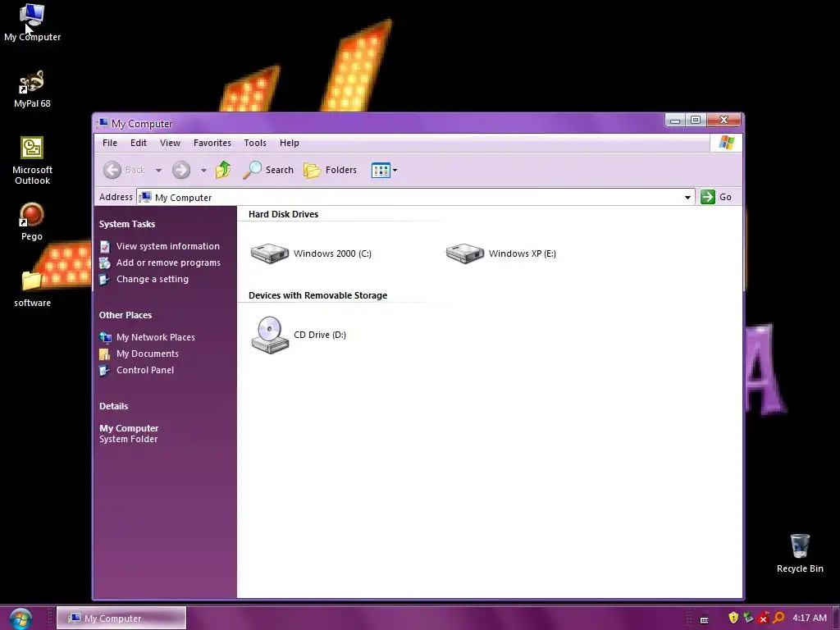Open the View menu
The height and width of the screenshot is (630, 840).
(170, 143)
